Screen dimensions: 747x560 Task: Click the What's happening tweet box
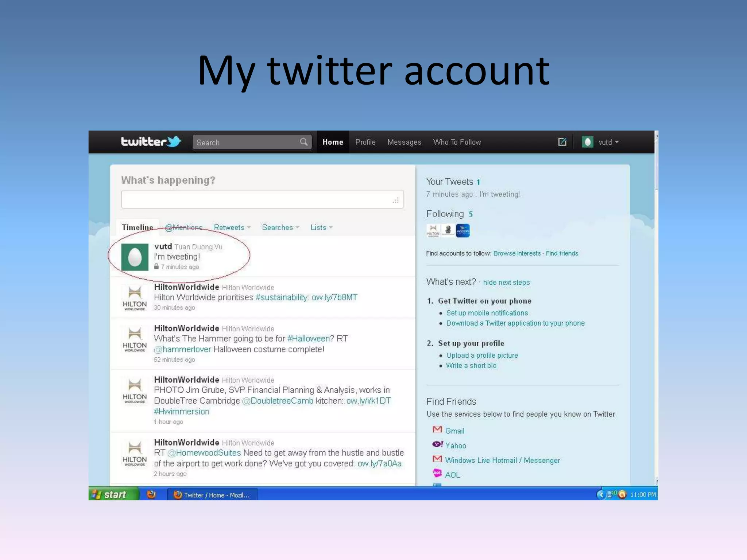point(262,199)
